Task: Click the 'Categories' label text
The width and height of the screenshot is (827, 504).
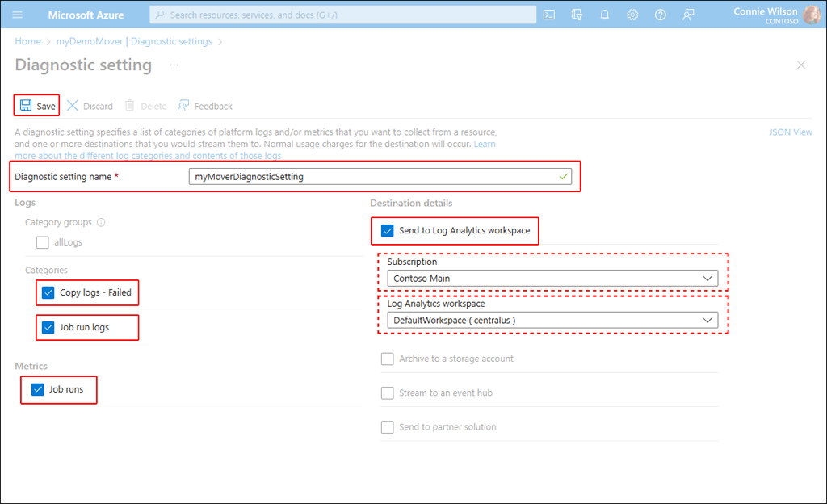Action: [46, 270]
